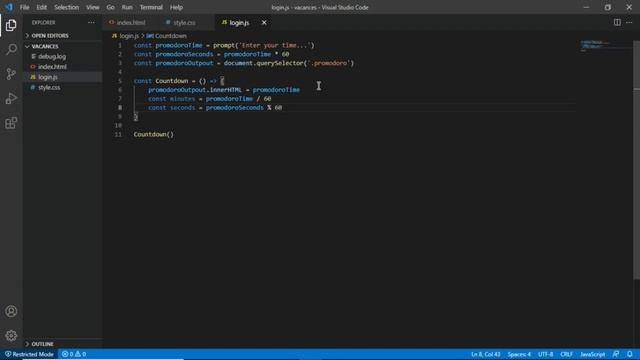Split the editor to the right

[617, 22]
